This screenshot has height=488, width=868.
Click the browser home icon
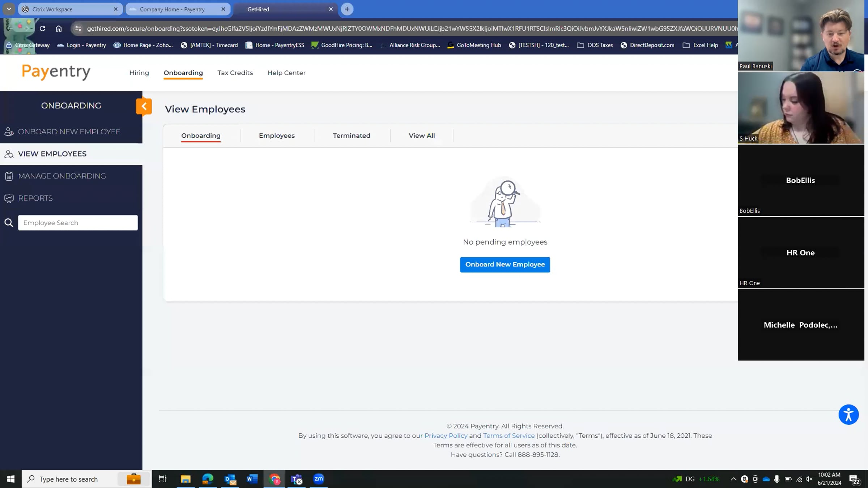(x=59, y=29)
